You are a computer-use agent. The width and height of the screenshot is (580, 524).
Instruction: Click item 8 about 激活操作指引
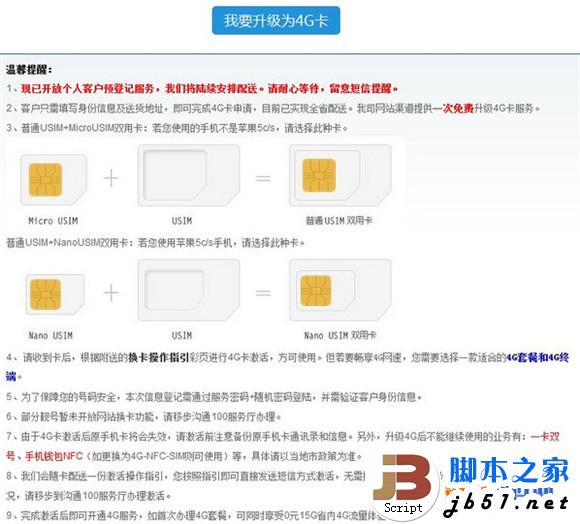point(186,476)
